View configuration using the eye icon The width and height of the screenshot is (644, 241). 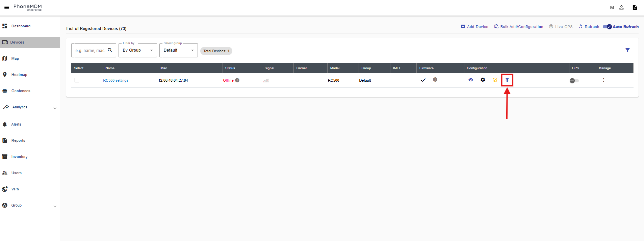[x=471, y=80]
